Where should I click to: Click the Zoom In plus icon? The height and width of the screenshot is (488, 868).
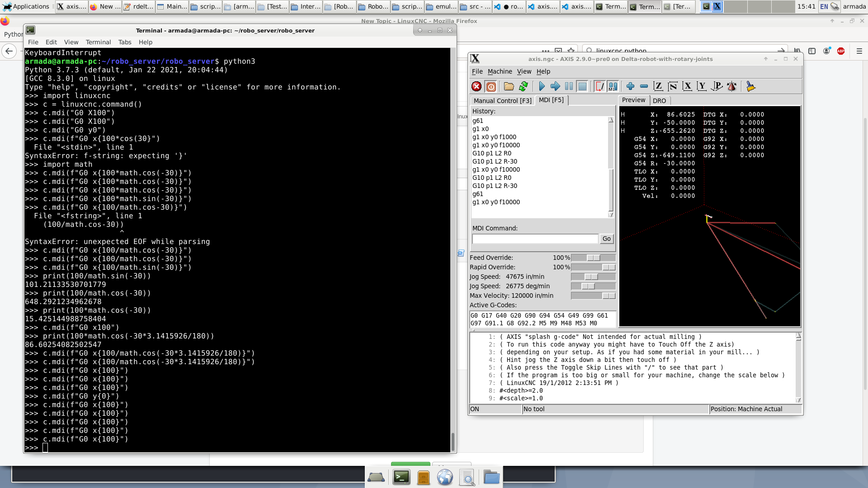630,86
